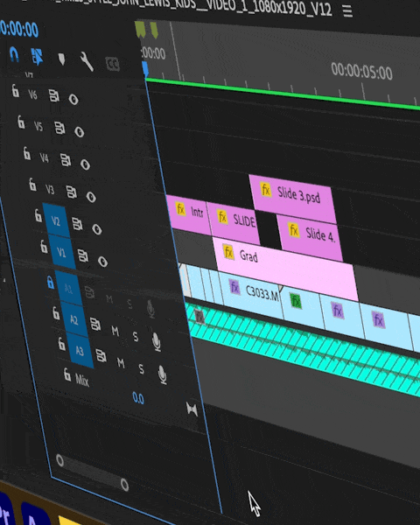This screenshot has width=420, height=525.
Task: Mute audio track A3 with M button
Action: pyautogui.click(x=121, y=362)
